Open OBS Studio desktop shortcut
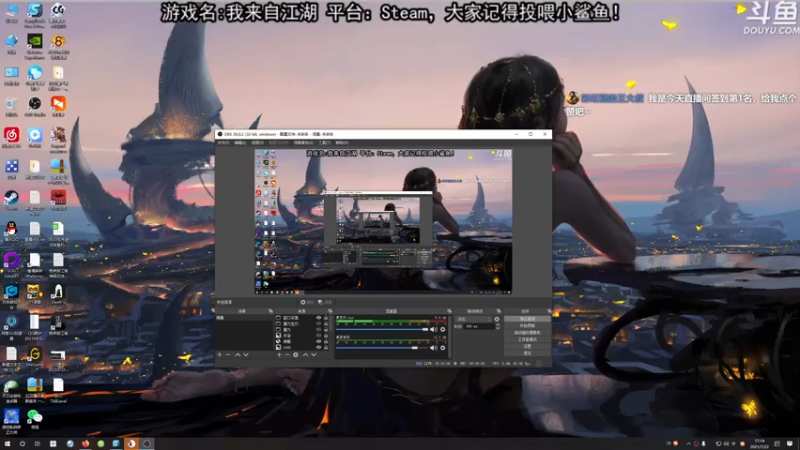Image resolution: width=800 pixels, height=450 pixels. (x=35, y=106)
